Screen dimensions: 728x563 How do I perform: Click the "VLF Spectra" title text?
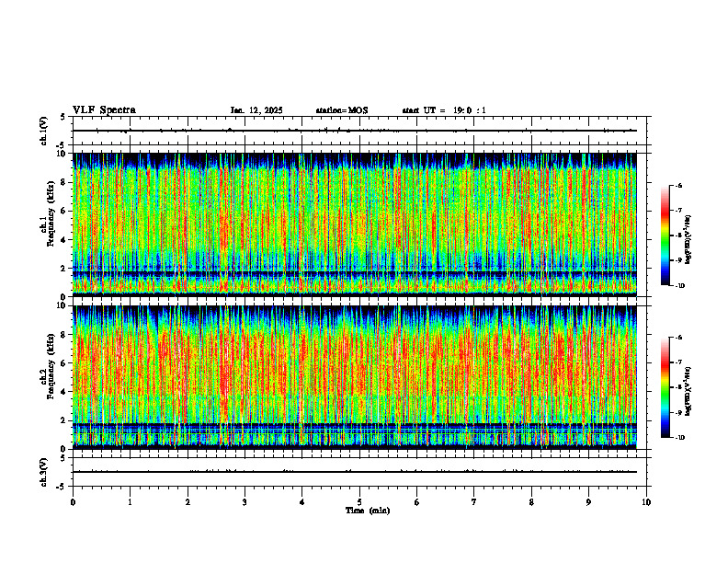click(x=104, y=110)
